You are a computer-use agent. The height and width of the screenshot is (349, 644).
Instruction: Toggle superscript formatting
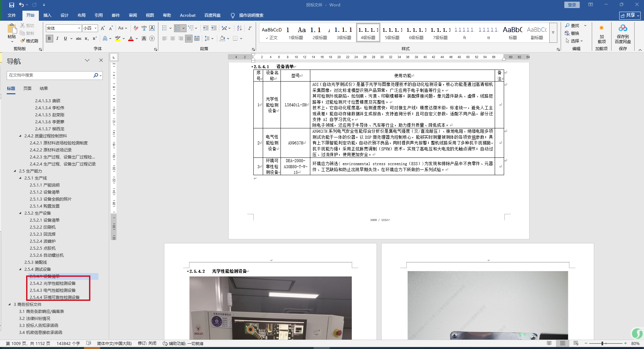coord(95,38)
